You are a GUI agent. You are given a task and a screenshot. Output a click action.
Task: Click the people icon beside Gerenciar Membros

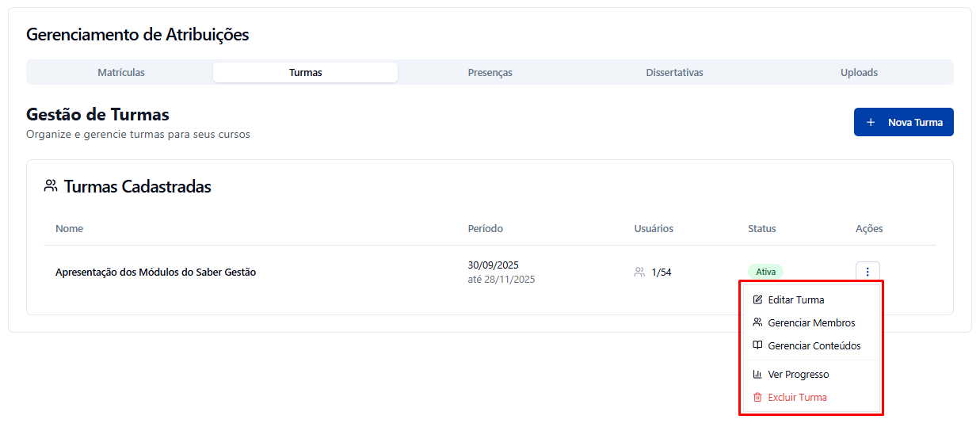757,322
